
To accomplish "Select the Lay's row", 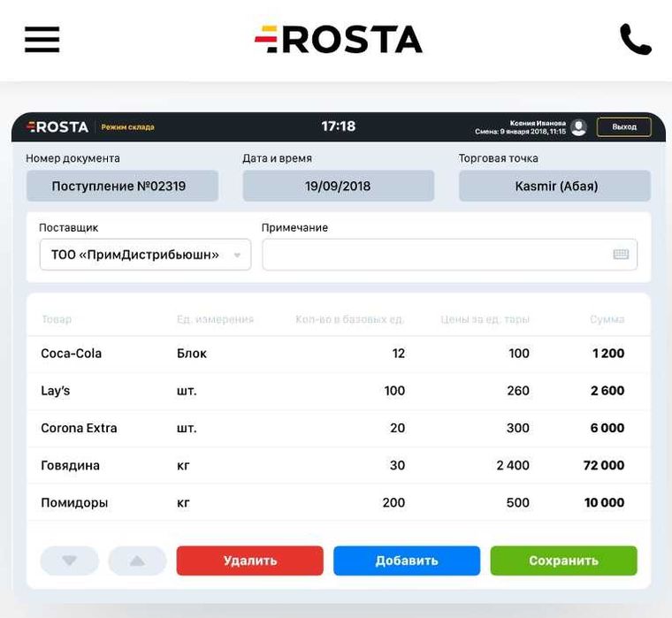I will tap(339, 391).
